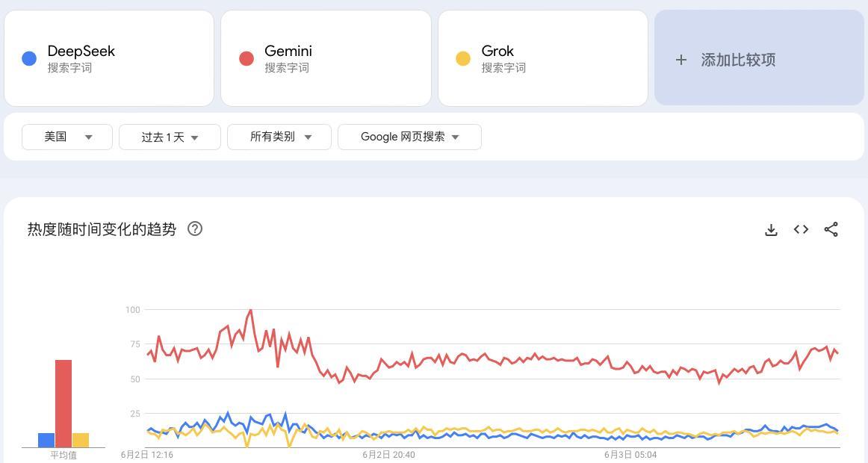Add a comparison term with 添加比较项
This screenshot has height=463, width=868.
[759, 58]
